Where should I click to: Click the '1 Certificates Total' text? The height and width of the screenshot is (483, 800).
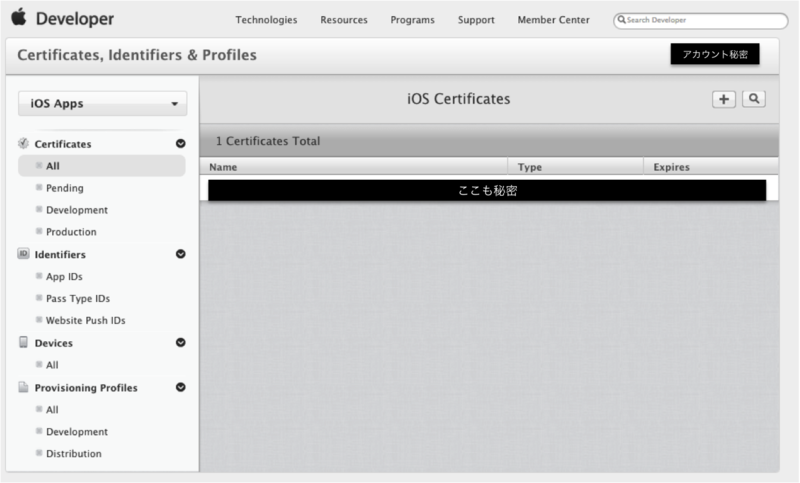[268, 141]
